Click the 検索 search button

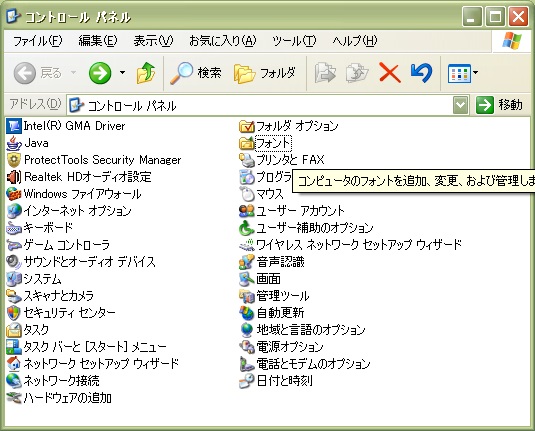[x=196, y=73]
